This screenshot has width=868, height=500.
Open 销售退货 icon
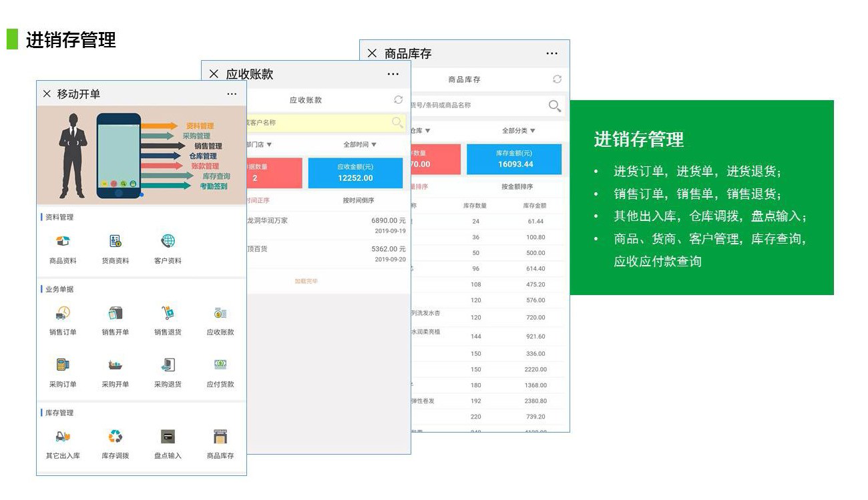point(168,312)
